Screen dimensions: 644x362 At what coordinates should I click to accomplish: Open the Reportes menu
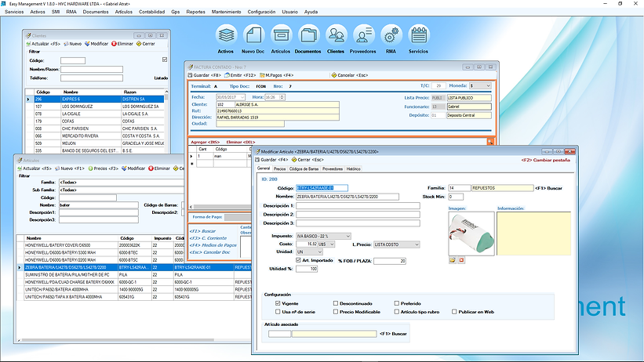click(x=195, y=12)
